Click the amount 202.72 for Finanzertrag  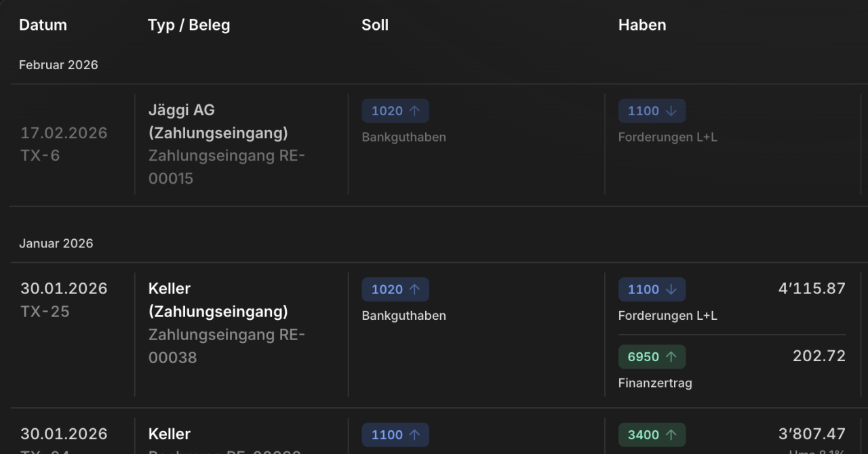819,356
